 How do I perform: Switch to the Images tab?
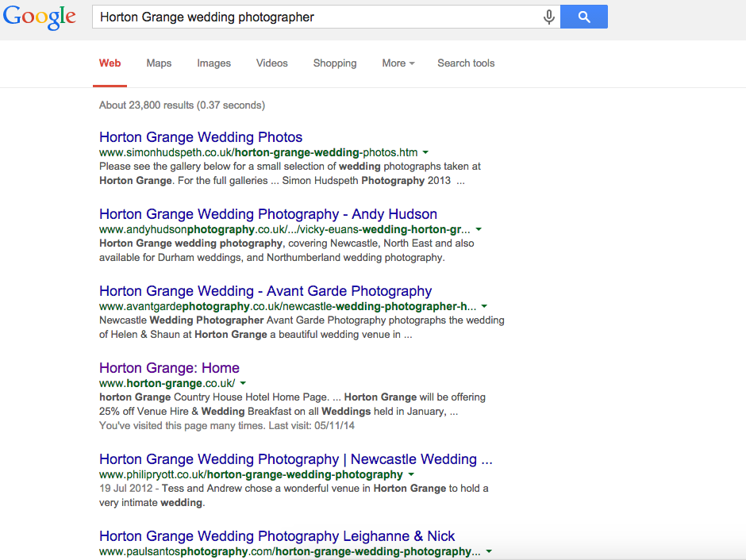pos(213,63)
